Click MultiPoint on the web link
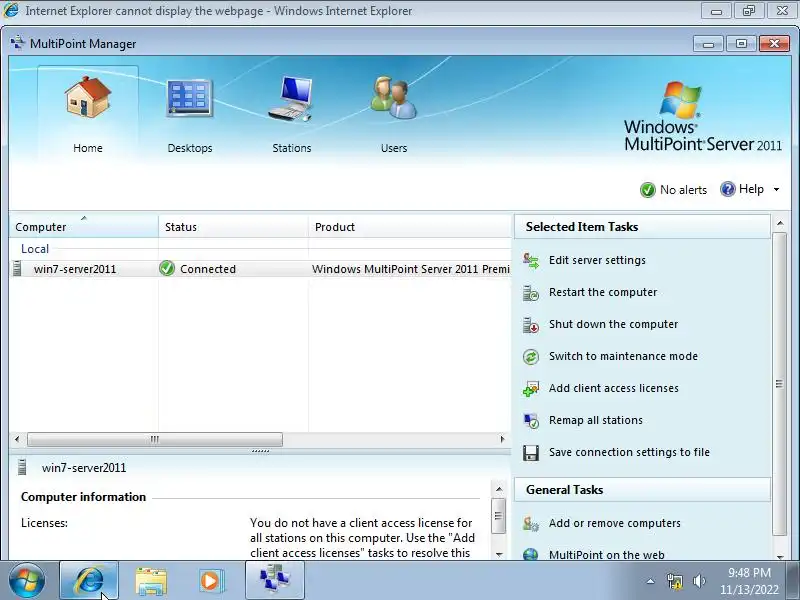800x600 pixels. [607, 555]
